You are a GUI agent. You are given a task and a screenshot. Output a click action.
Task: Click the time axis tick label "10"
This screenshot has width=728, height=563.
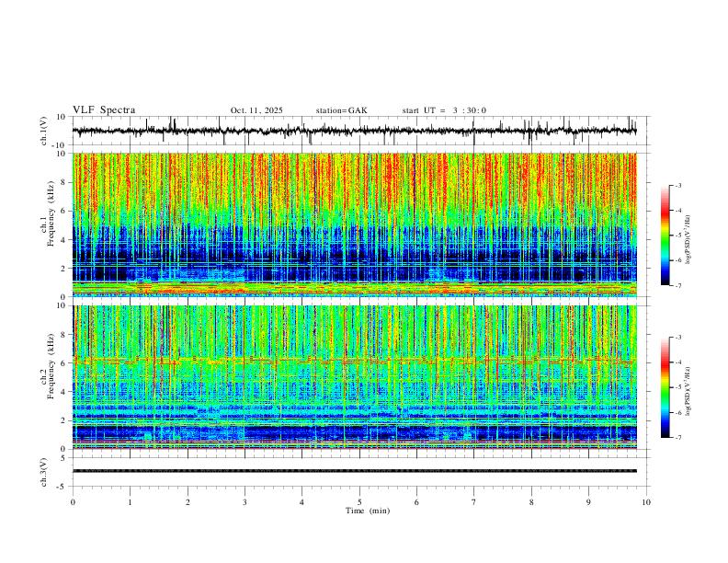(x=646, y=502)
